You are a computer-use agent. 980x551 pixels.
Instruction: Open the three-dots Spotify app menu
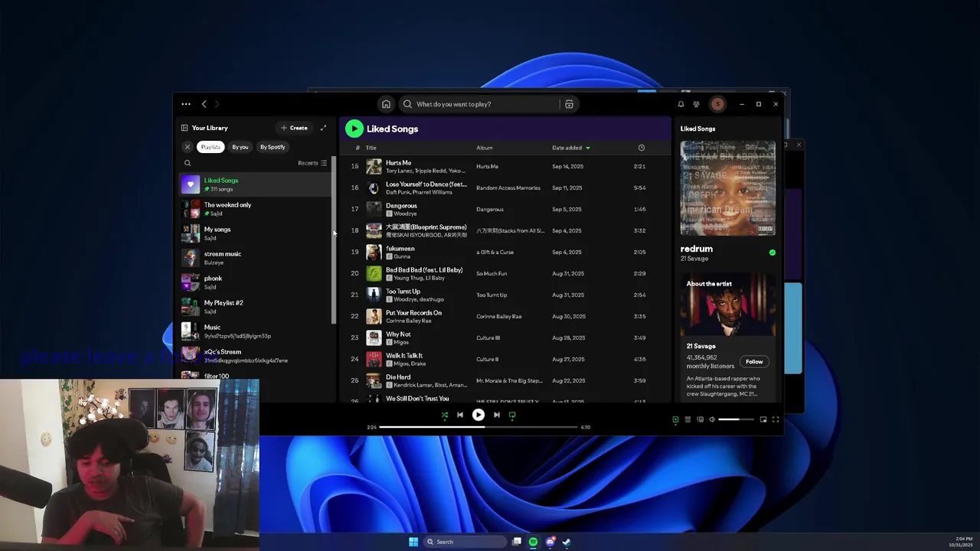click(x=186, y=104)
